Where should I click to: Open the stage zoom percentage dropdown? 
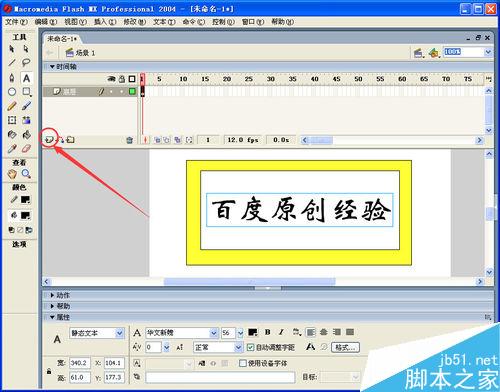488,52
